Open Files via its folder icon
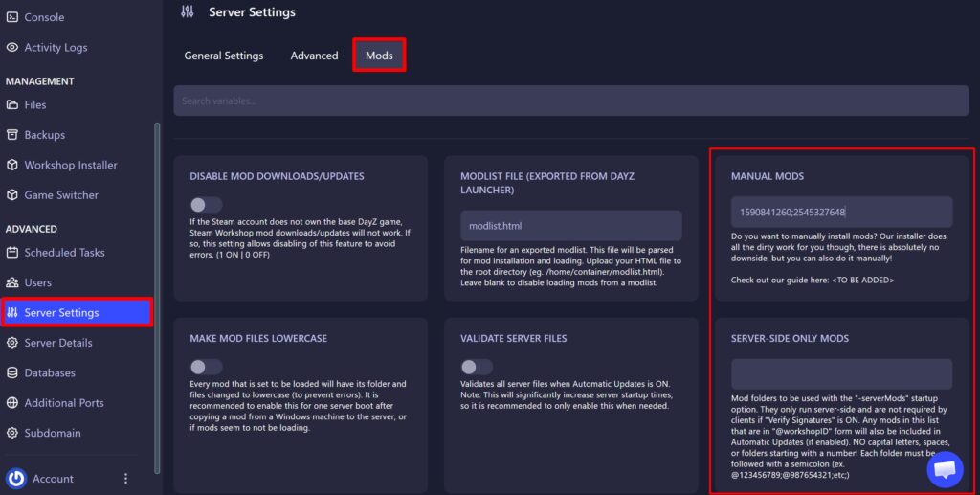Image resolution: width=980 pixels, height=495 pixels. point(12,104)
